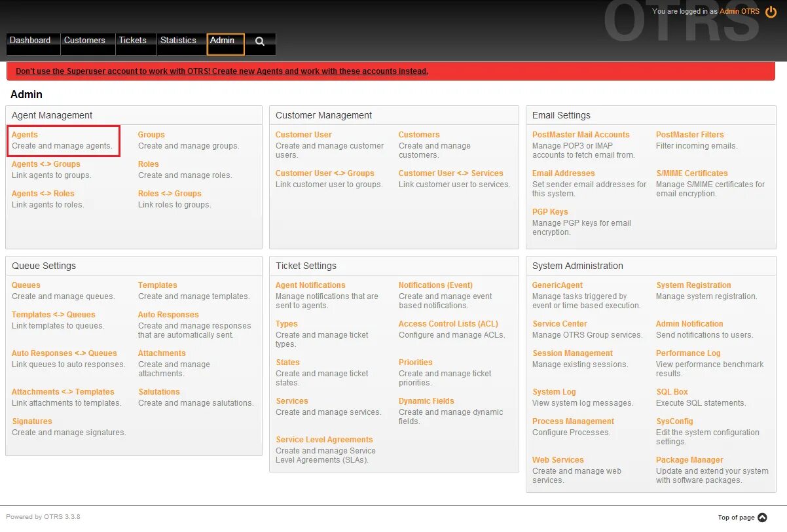Open Session Management link

(x=573, y=353)
